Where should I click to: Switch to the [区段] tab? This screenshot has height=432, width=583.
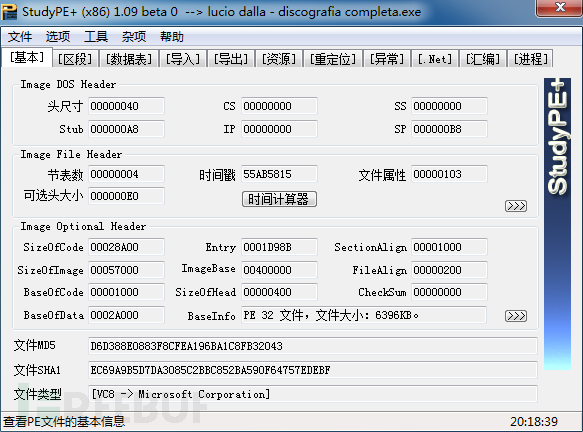click(75, 59)
